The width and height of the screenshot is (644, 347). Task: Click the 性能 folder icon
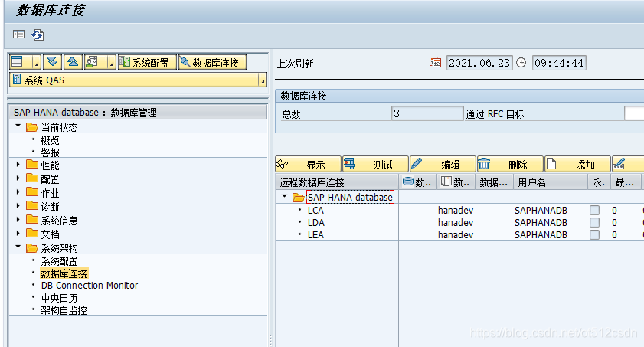click(x=32, y=165)
